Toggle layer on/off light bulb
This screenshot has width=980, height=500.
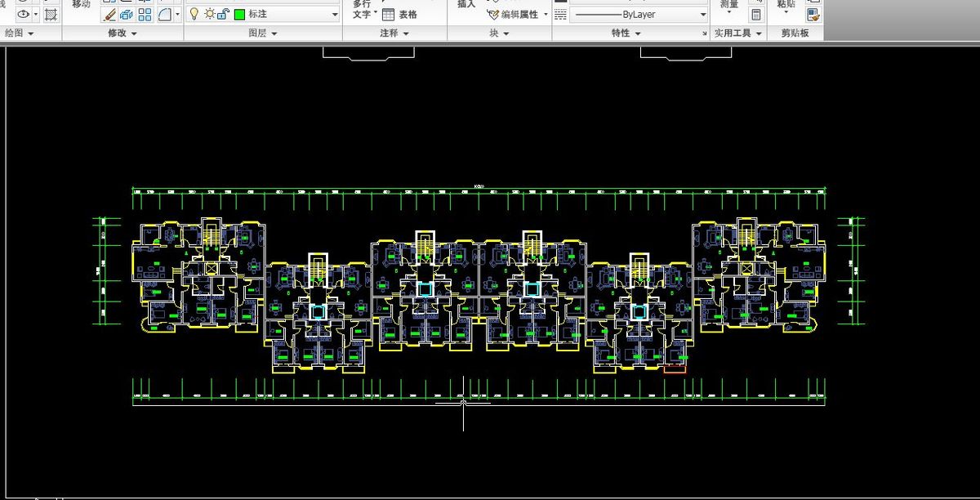194,14
